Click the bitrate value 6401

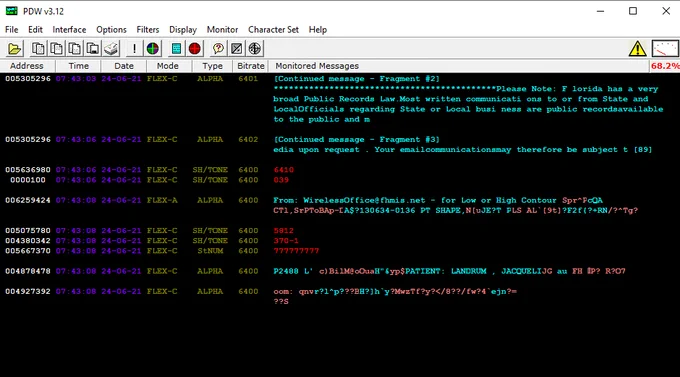pyautogui.click(x=248, y=79)
